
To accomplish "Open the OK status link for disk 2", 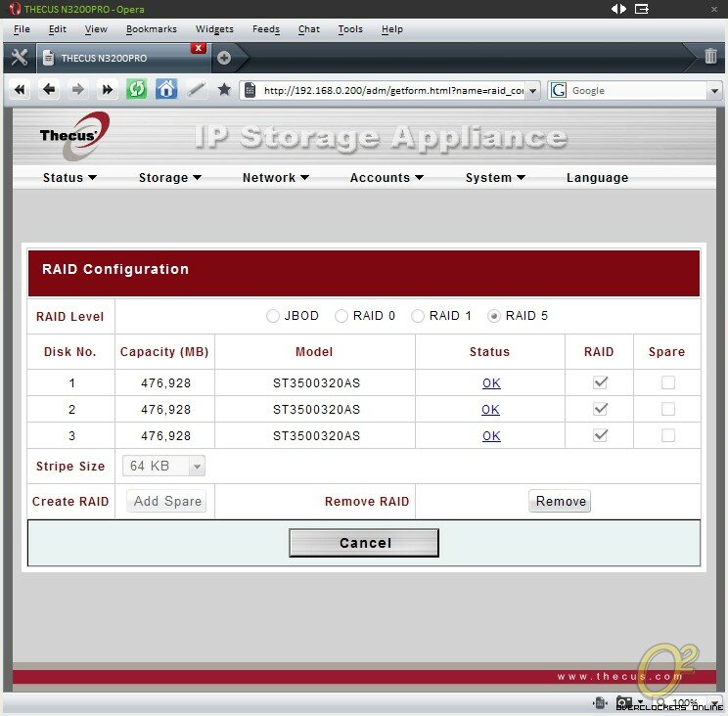I will [491, 410].
